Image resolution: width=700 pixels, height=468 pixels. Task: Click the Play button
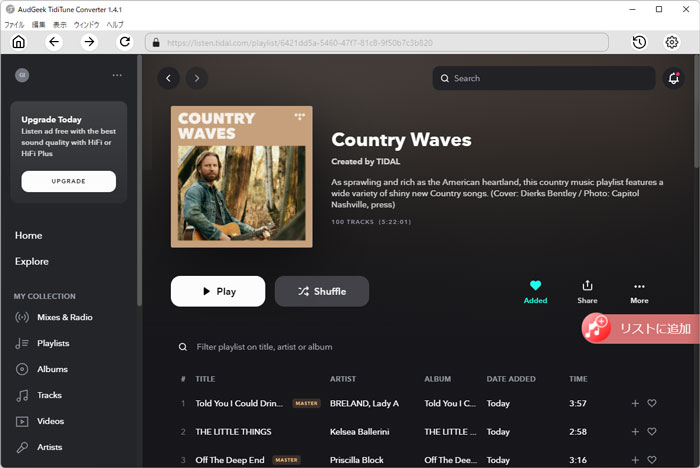[x=218, y=291]
